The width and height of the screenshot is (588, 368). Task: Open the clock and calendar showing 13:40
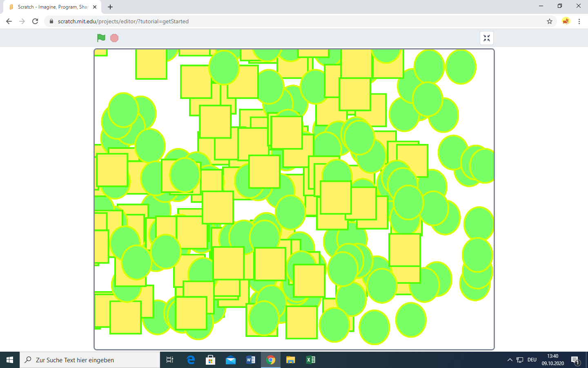(553, 360)
